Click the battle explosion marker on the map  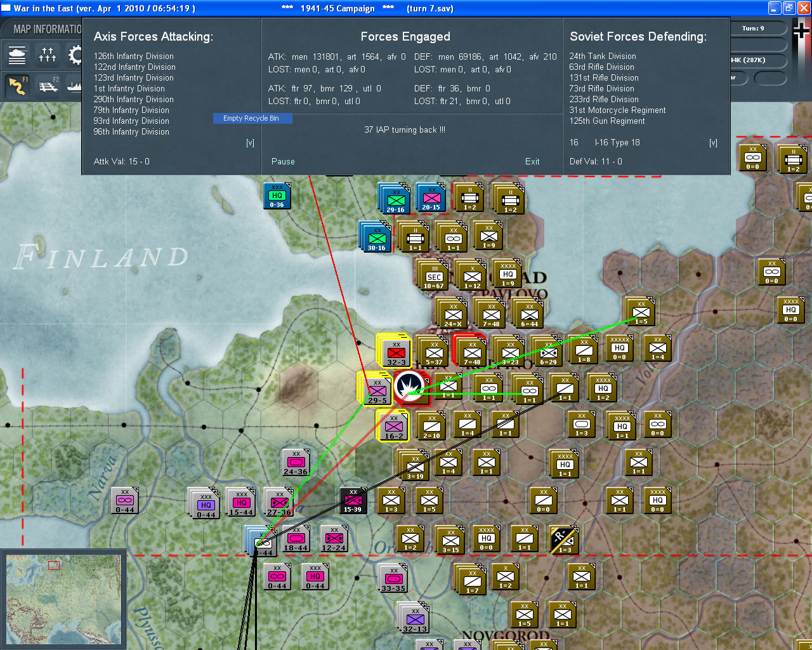click(x=409, y=388)
